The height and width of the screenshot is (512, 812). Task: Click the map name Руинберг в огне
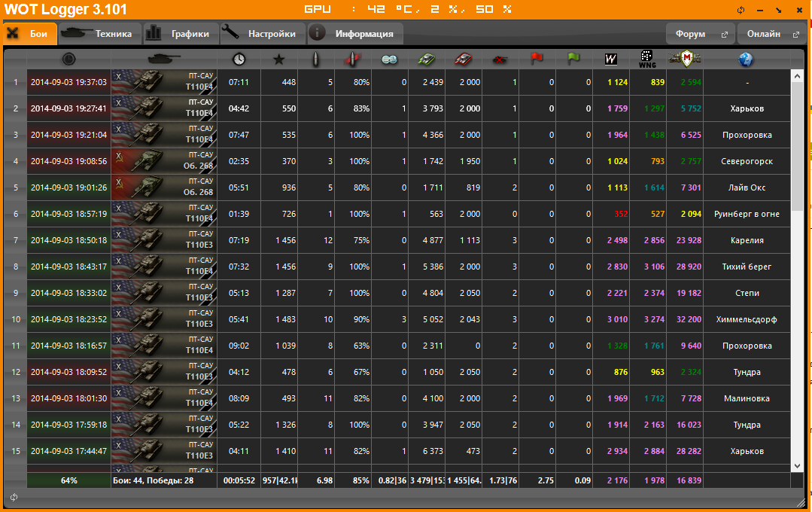[747, 214]
